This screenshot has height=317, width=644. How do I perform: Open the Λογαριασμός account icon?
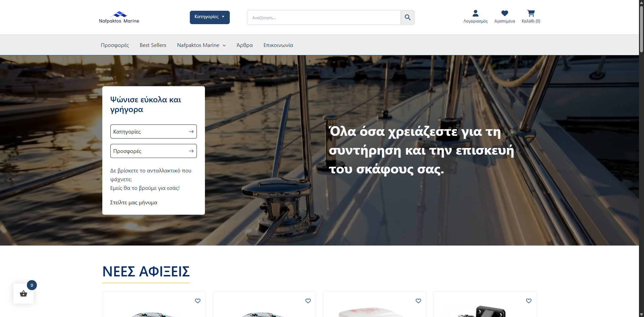475,13
